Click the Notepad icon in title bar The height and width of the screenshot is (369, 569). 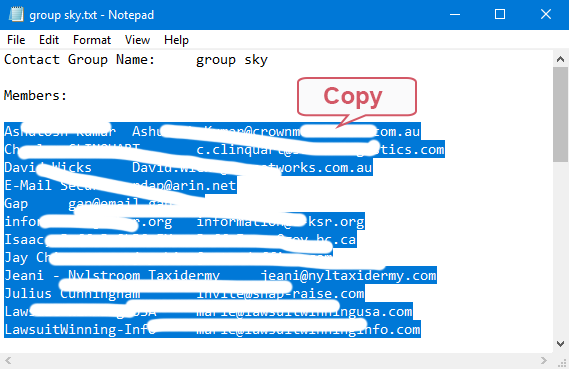(16, 15)
